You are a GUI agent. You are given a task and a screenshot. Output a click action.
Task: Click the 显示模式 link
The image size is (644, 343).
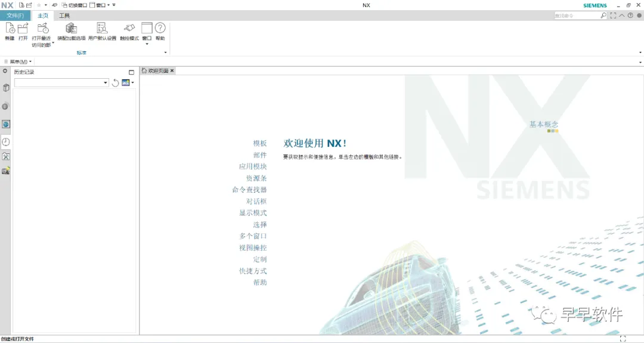point(253,213)
